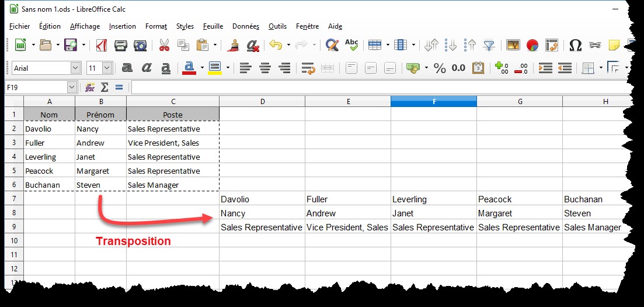Screen dimensions: 644x307
Task: Open the special character Omega icon
Action: 575,46
